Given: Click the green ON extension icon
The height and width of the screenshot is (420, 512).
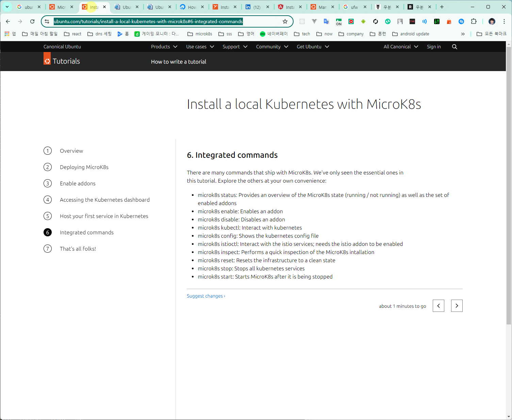Looking at the screenshot, I should (339, 22).
